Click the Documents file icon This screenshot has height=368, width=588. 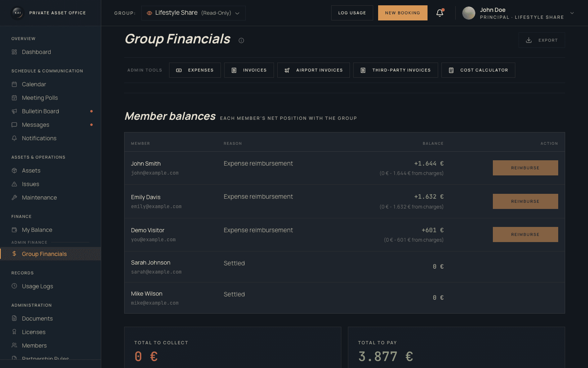pos(14,319)
